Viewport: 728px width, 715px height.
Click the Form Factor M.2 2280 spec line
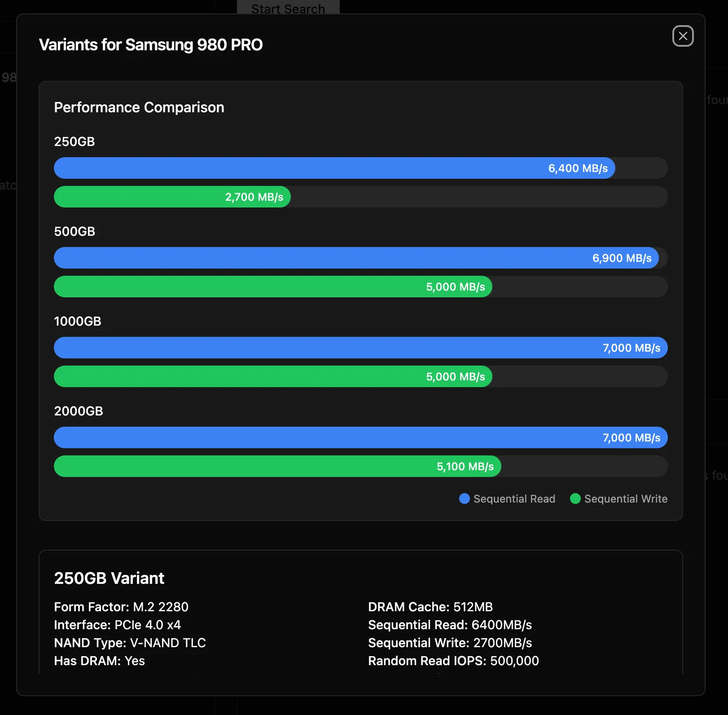pyautogui.click(x=121, y=607)
